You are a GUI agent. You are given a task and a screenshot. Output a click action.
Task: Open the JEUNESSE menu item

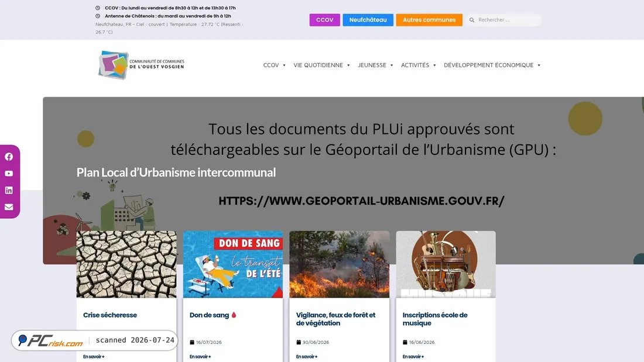[x=372, y=65]
